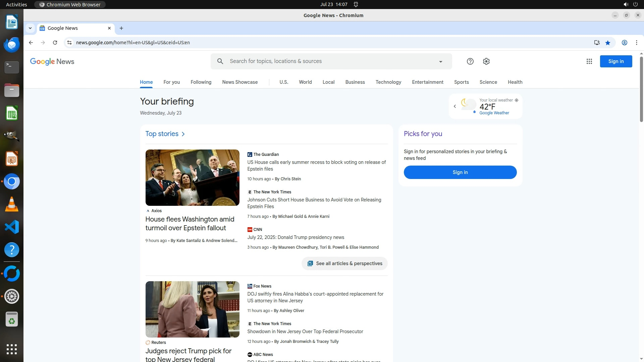Use precise location icon in weather card
The width and height of the screenshot is (644, 362).
[x=517, y=100]
